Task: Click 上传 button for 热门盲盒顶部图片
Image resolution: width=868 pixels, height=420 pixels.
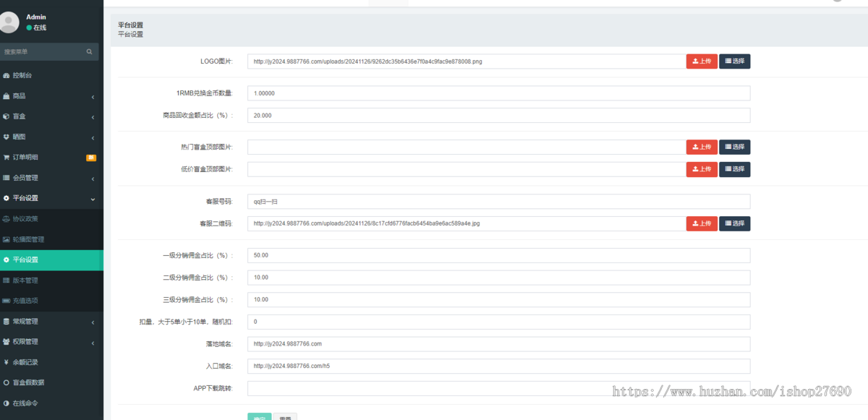Action: click(x=702, y=147)
